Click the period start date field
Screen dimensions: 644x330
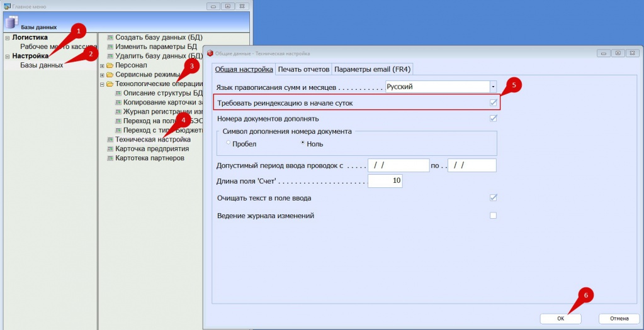(398, 165)
